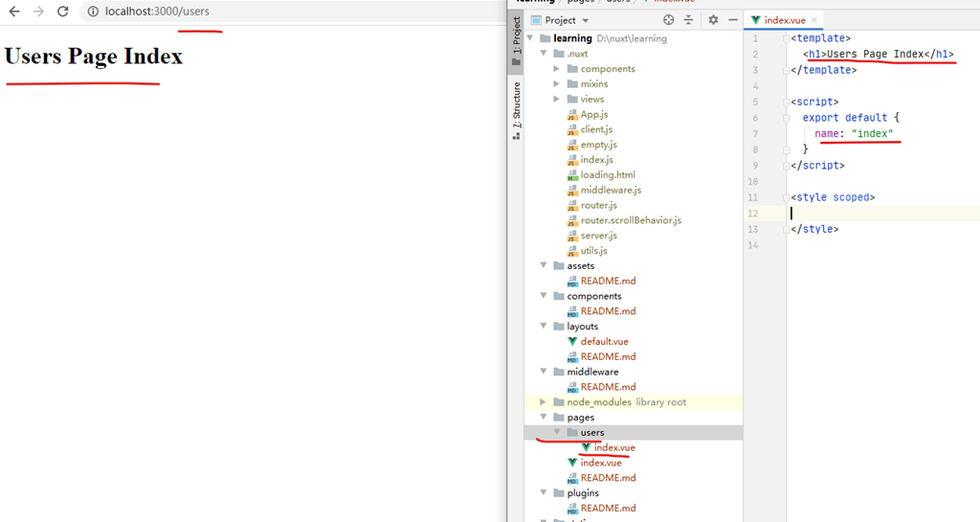Select the default.vue Vue icon
Image resolution: width=980 pixels, height=522 pixels.
[572, 341]
